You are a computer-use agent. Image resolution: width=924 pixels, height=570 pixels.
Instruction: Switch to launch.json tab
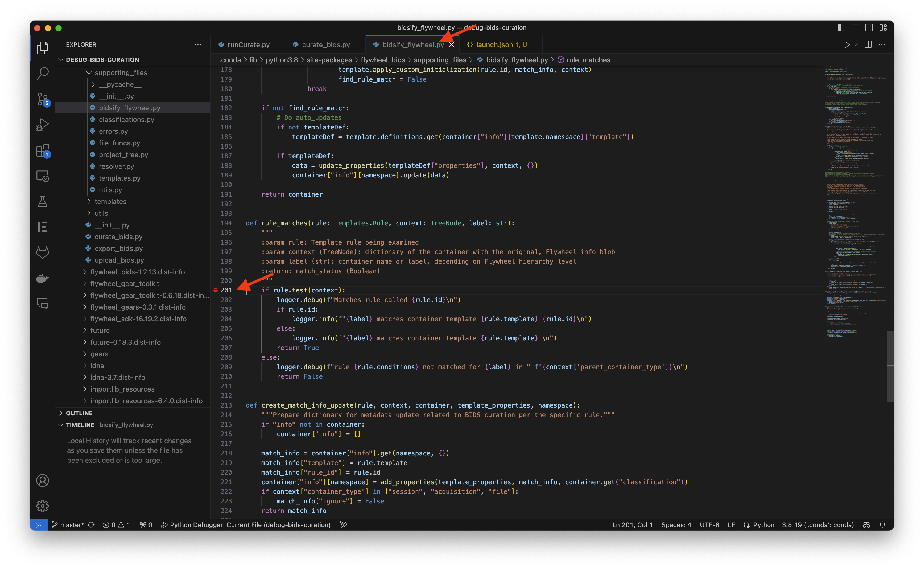(x=501, y=44)
